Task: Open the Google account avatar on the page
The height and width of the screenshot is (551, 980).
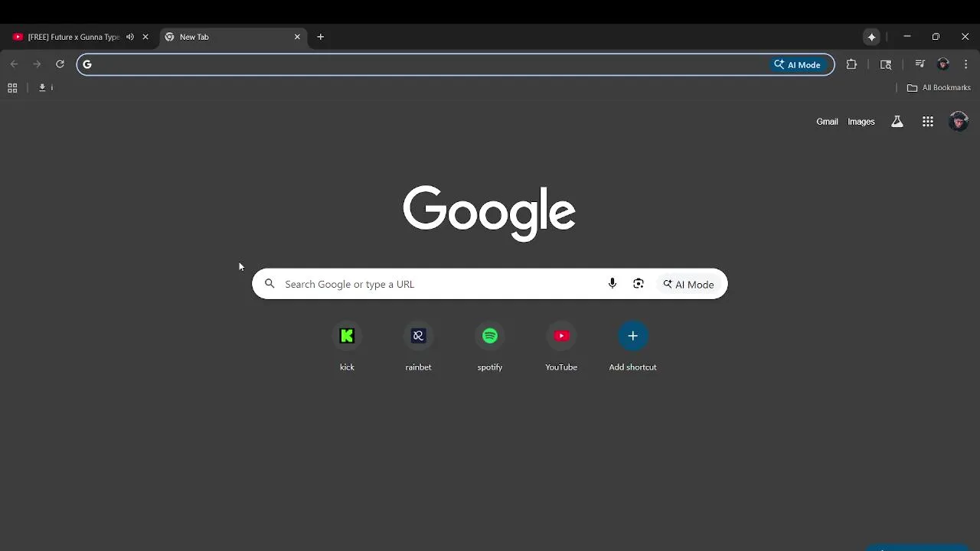Action: (x=959, y=122)
